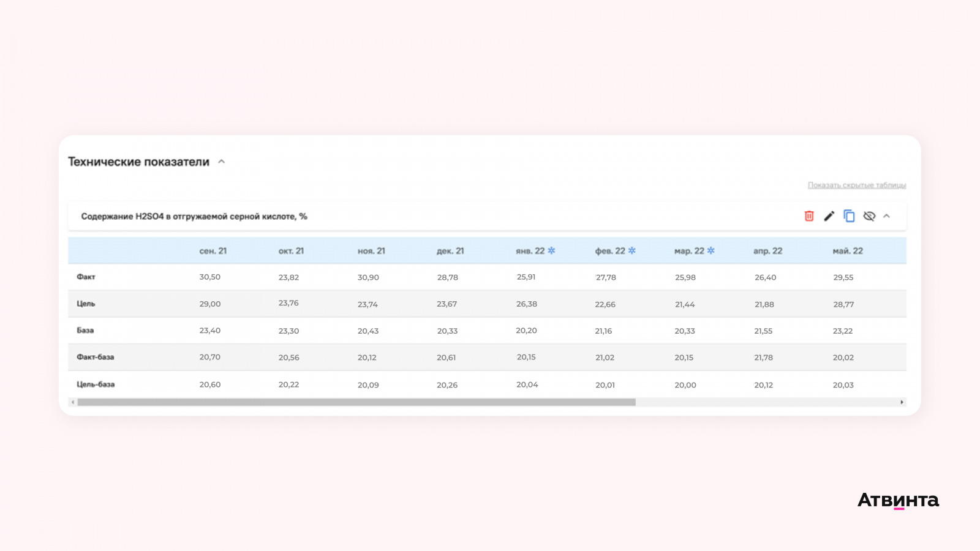Click the Факт-база value 20,56 for окт. 21

click(288, 358)
